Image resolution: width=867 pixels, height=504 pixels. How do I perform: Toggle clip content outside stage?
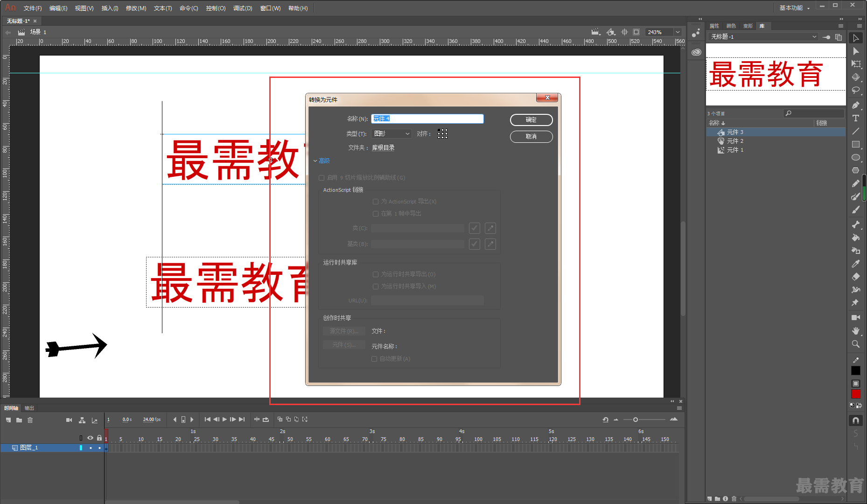(x=636, y=32)
